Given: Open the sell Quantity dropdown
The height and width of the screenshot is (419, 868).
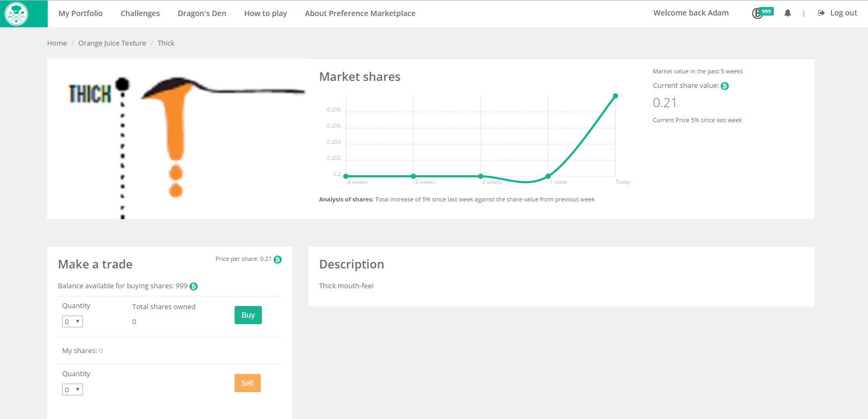Looking at the screenshot, I should point(72,390).
